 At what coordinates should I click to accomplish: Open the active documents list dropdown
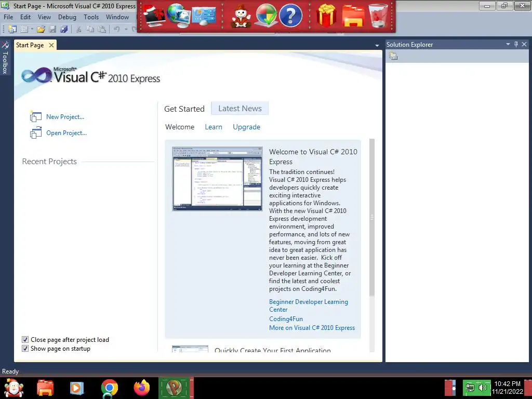point(377,46)
